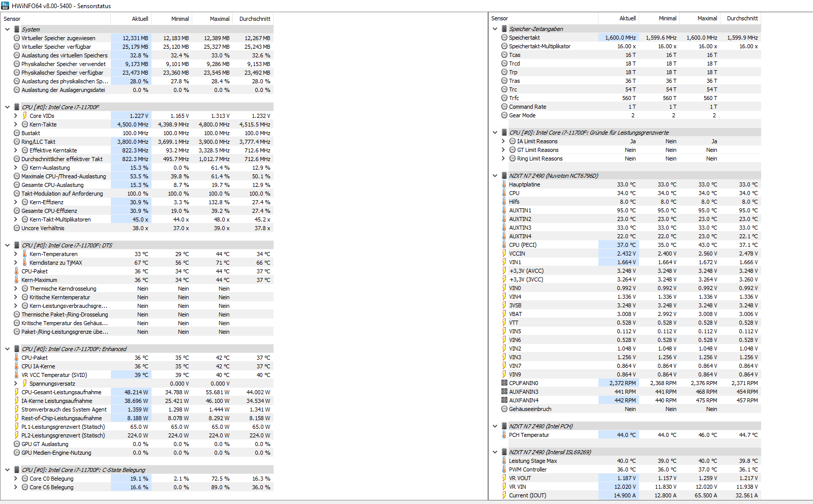Click the lightning icon beside VBAT

pyautogui.click(x=504, y=314)
